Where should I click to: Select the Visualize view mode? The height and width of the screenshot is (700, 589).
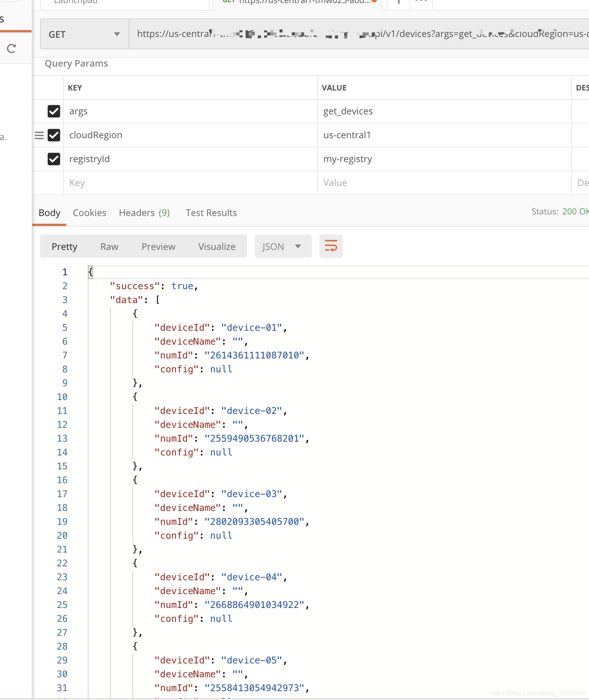tap(217, 246)
